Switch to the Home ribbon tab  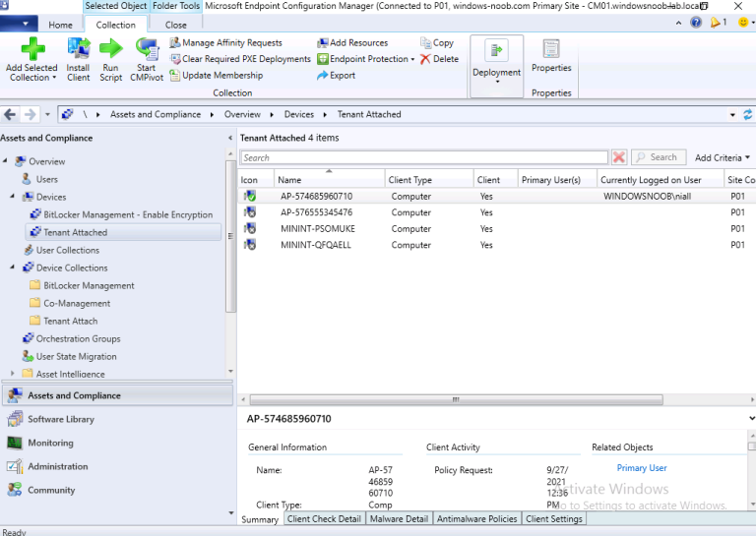click(60, 25)
